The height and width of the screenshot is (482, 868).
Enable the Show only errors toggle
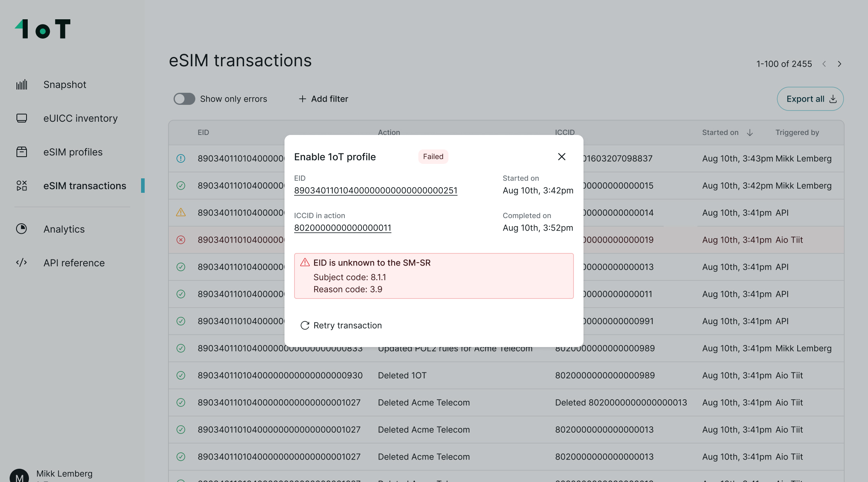point(184,99)
